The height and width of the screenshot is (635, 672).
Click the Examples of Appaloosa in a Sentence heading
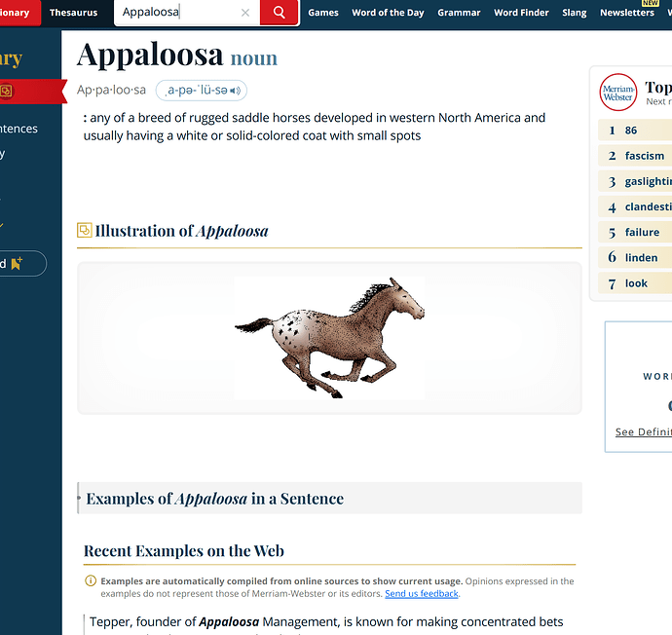pos(214,499)
